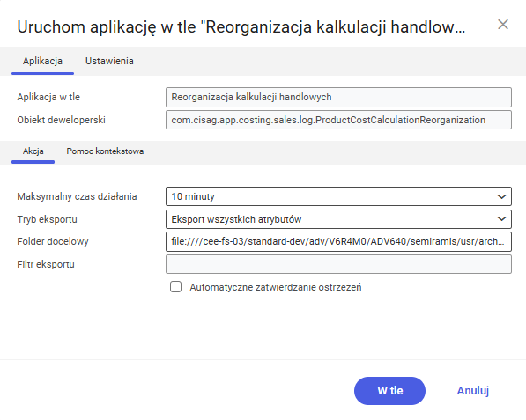The image size is (526, 420).
Task: Click the Tryb eksportu label
Action: [x=47, y=219]
